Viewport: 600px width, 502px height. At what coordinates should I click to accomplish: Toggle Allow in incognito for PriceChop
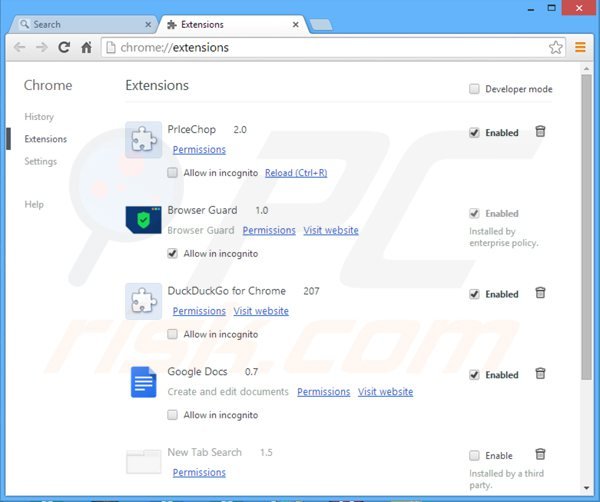(173, 173)
